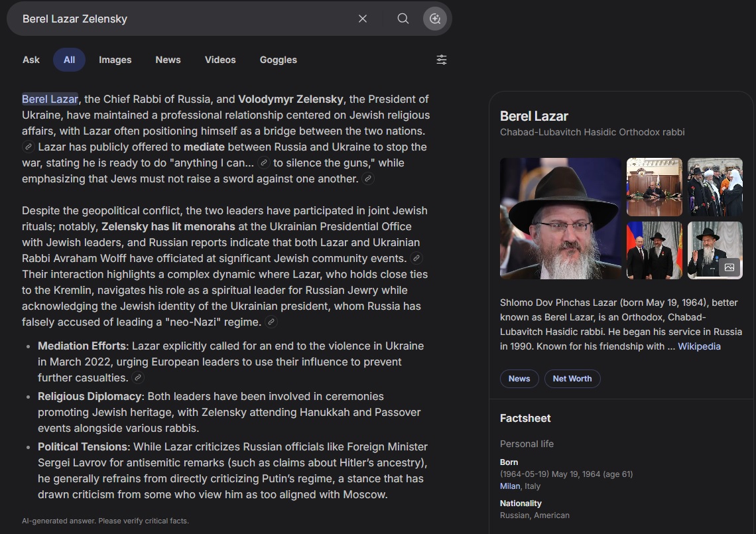The width and height of the screenshot is (756, 534).
Task: Click the News button in Berel Lazar panel
Action: 519,379
